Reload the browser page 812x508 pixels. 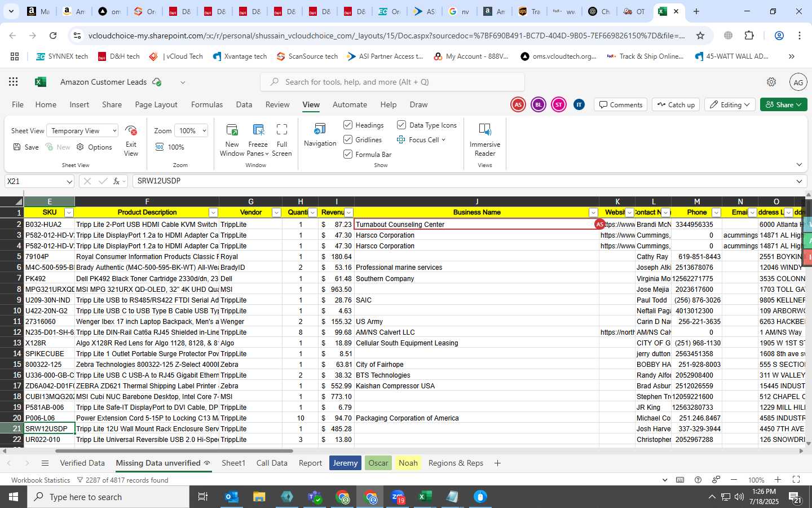(53, 36)
